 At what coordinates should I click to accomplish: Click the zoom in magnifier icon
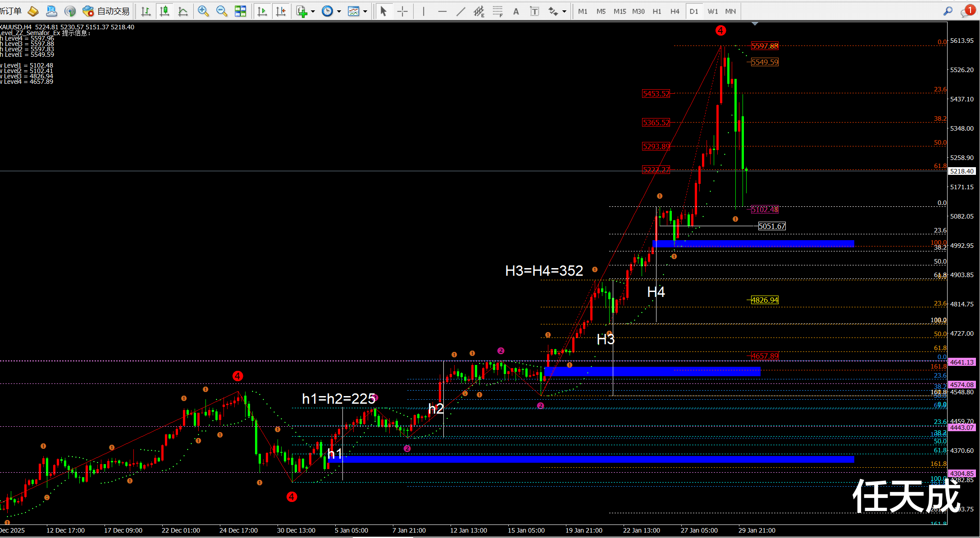[x=203, y=11]
